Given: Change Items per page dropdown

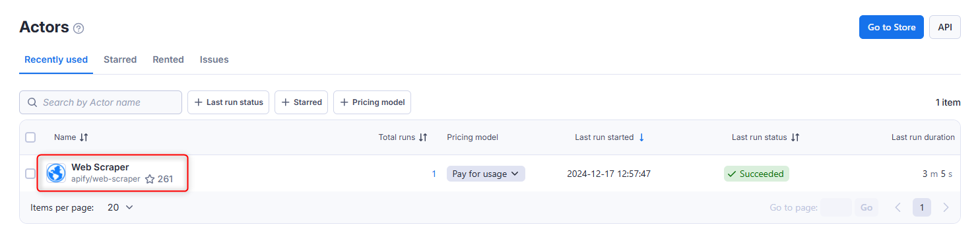Looking at the screenshot, I should tap(120, 207).
